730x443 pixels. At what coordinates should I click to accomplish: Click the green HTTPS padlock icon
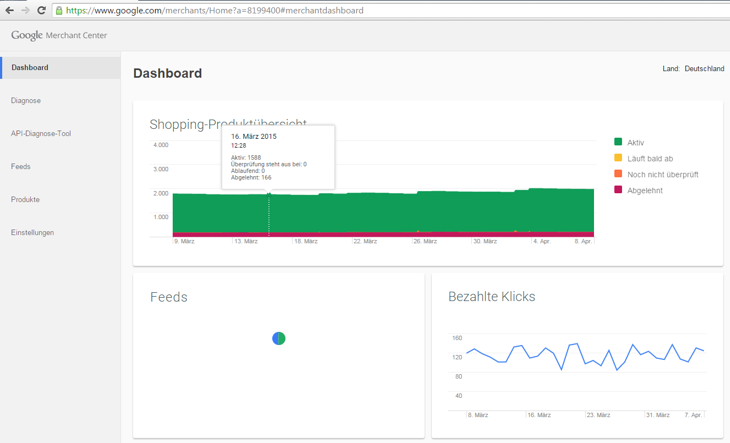pyautogui.click(x=59, y=10)
